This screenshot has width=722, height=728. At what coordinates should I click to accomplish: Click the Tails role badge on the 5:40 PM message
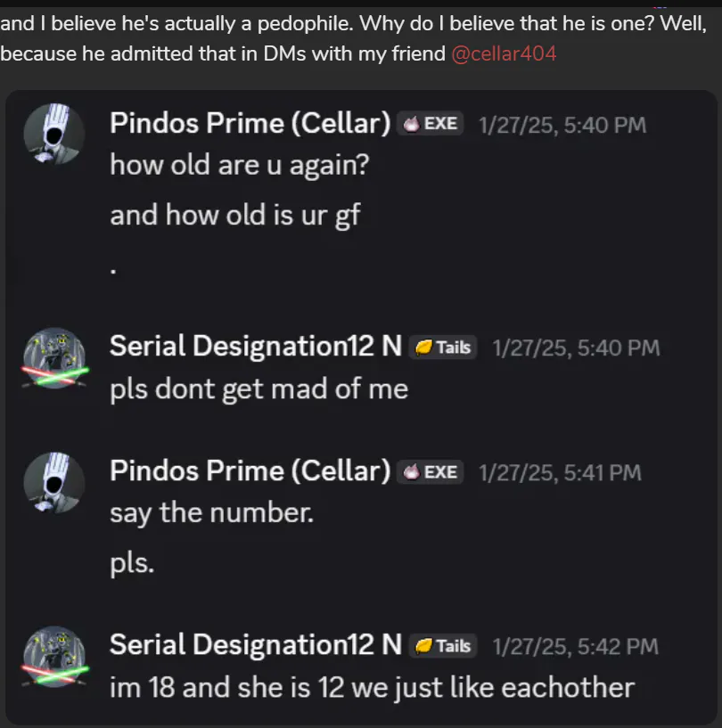point(444,347)
